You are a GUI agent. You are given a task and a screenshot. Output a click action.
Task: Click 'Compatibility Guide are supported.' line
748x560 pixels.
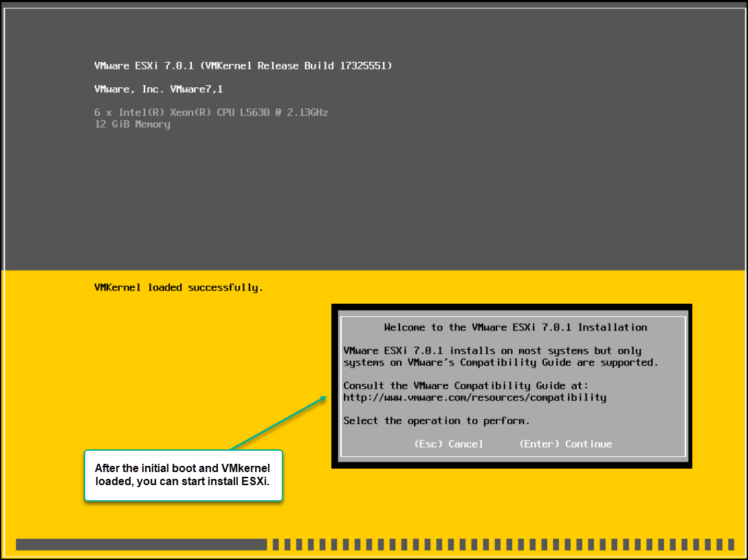501,363
